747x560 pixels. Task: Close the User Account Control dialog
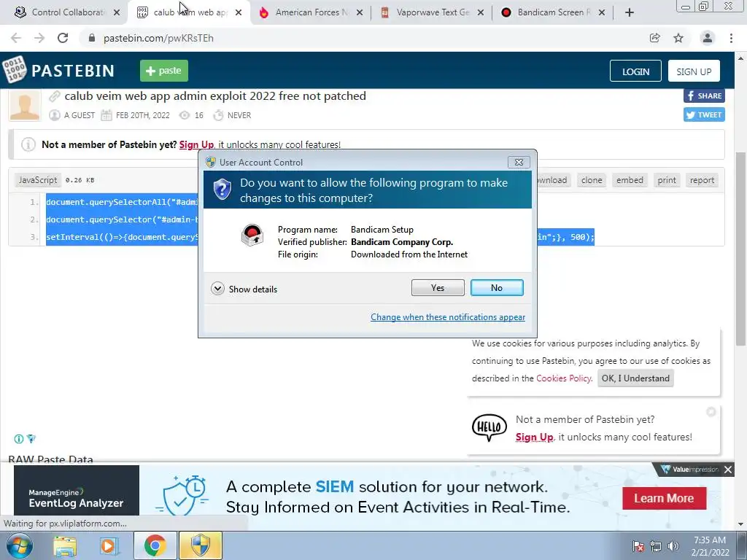pos(519,163)
